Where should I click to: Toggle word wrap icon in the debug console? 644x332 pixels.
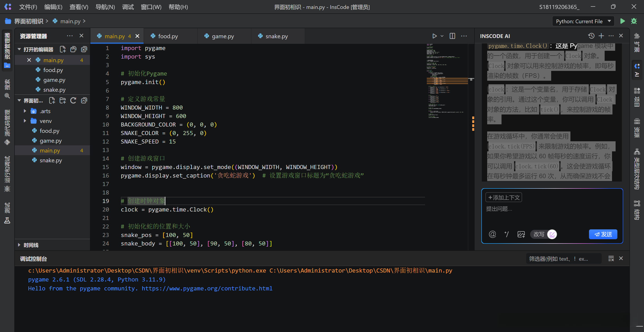[611, 258]
